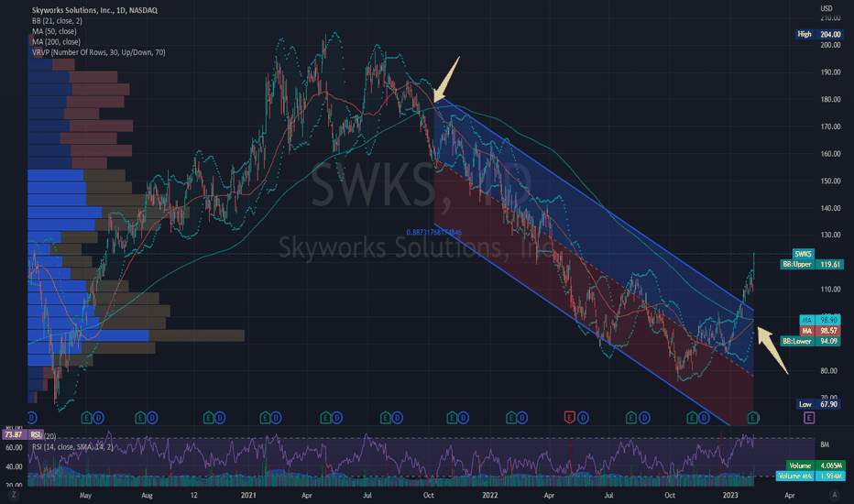The height and width of the screenshot is (504, 854).
Task: Toggle auto scale with the A icon
Action: (834, 495)
